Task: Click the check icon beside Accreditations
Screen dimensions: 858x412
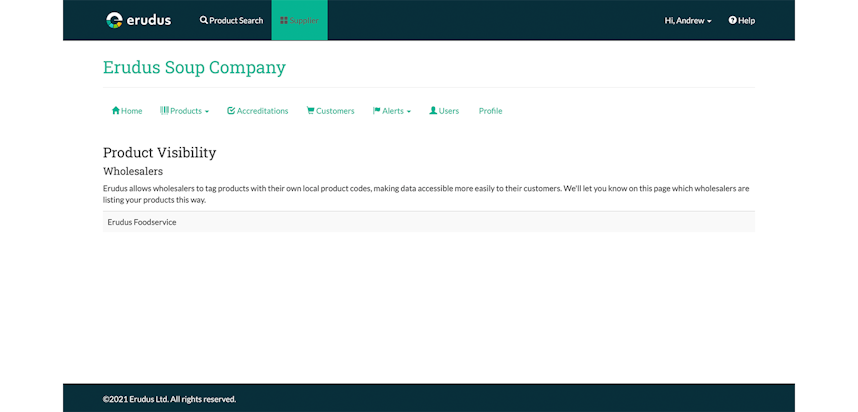Action: click(x=231, y=111)
